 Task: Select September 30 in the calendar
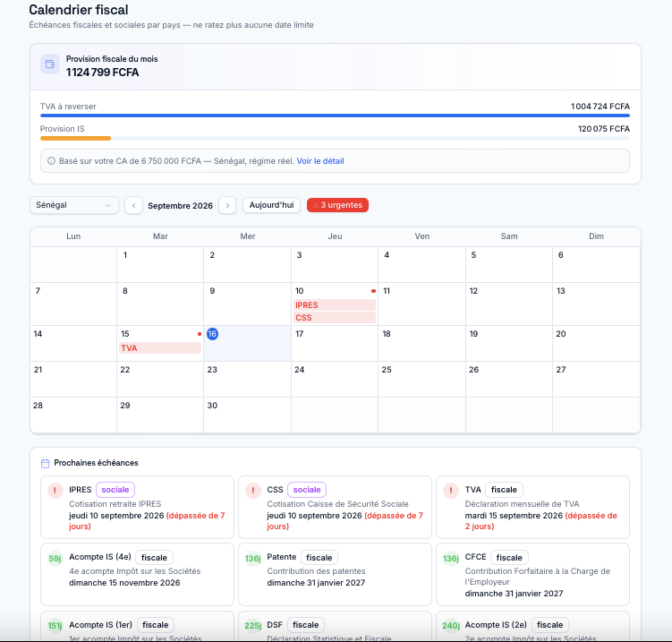(x=247, y=415)
